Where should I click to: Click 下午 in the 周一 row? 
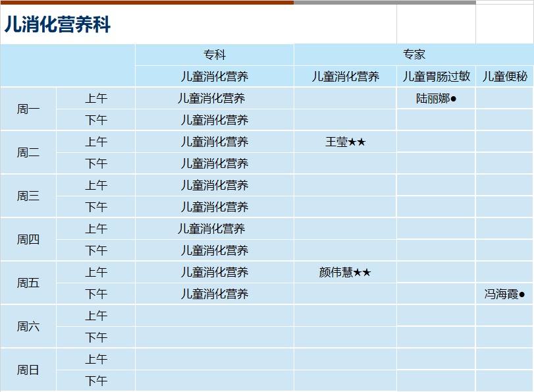pos(96,120)
